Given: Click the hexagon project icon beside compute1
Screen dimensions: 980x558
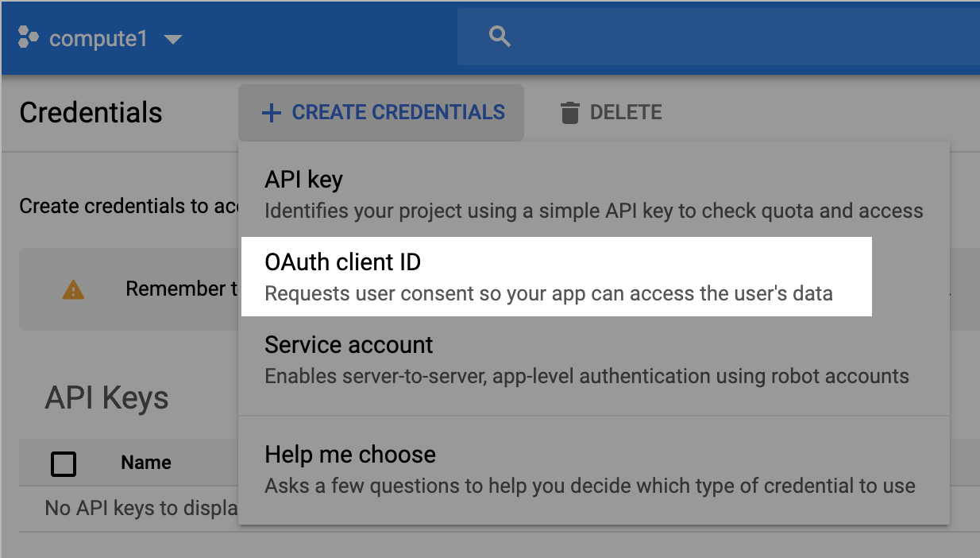Looking at the screenshot, I should click(x=28, y=37).
